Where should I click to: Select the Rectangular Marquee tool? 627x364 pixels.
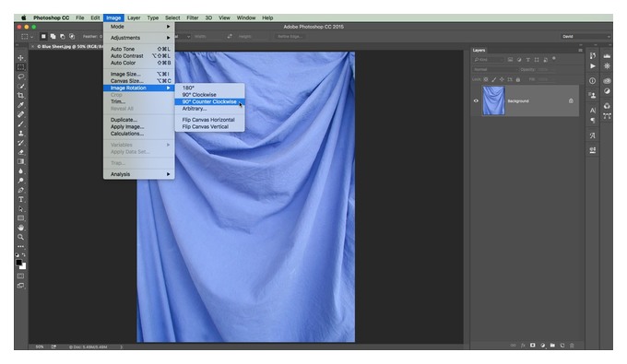click(x=21, y=67)
